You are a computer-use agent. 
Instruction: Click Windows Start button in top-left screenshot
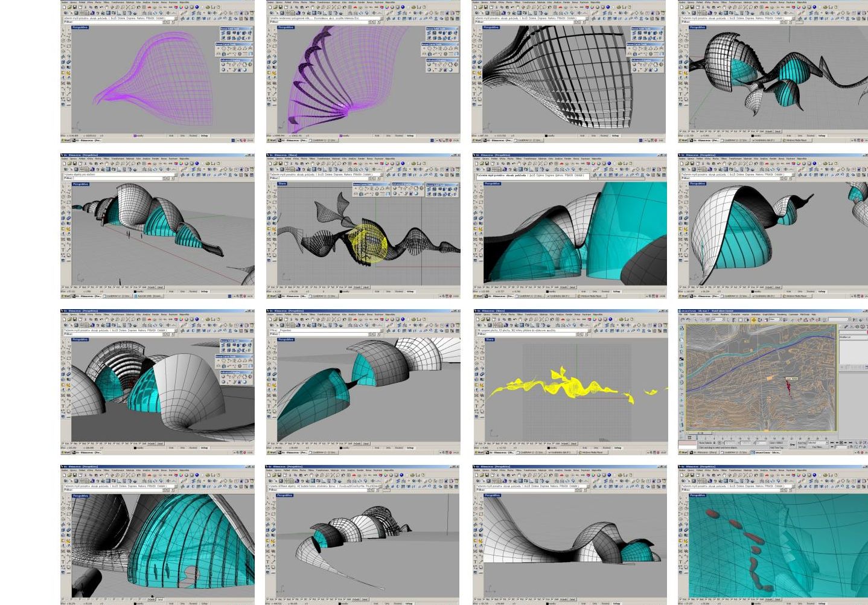pos(65,141)
